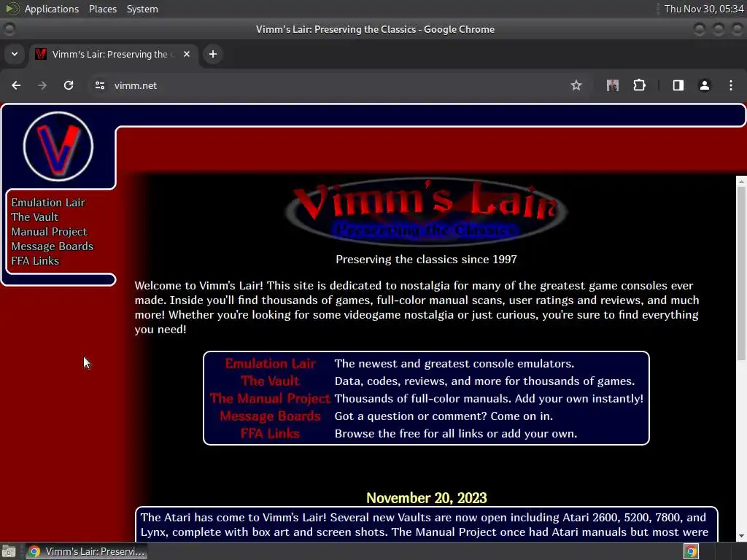747x560 pixels.
Task: Click the red The Vault table link
Action: coord(270,381)
